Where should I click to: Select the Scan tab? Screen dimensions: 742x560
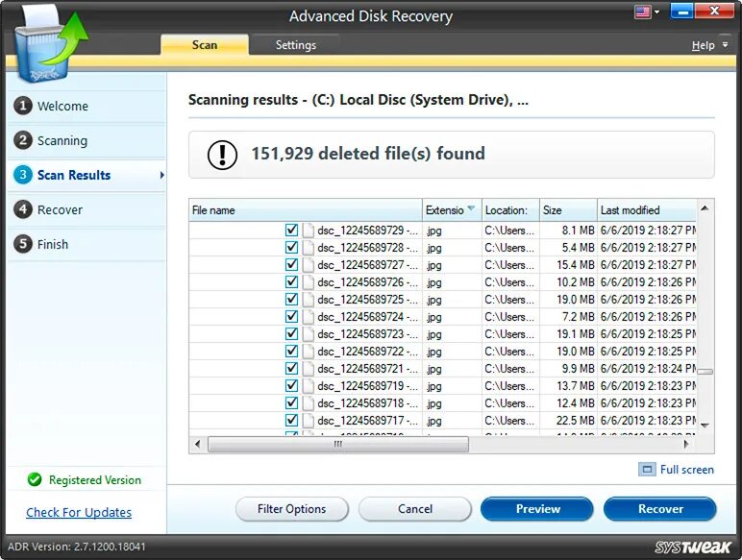tap(205, 45)
